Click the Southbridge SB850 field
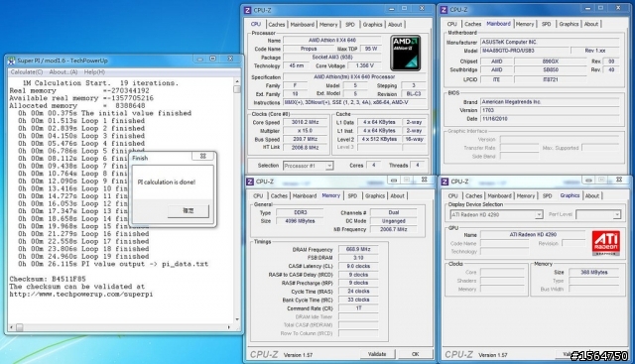The height and width of the screenshot is (364, 635). pyautogui.click(x=551, y=70)
